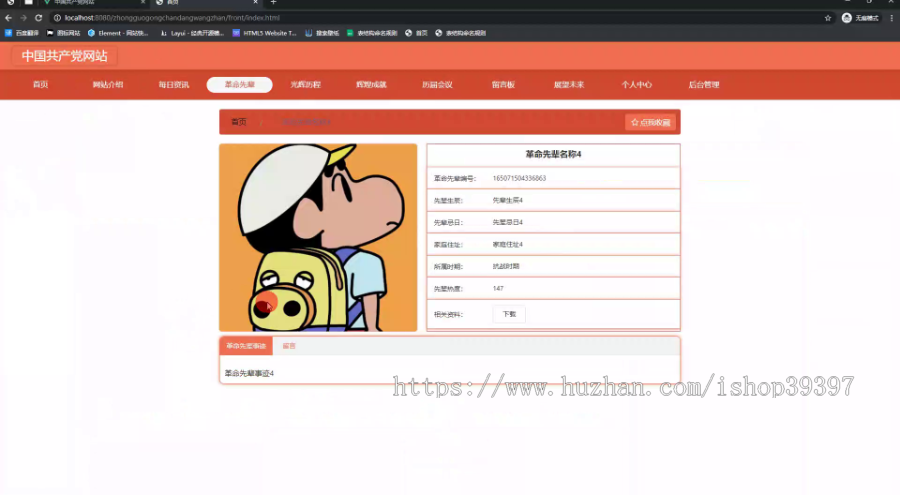This screenshot has height=495, width=900.
Task: Open 留言板 in the navigation bar
Action: coord(503,84)
